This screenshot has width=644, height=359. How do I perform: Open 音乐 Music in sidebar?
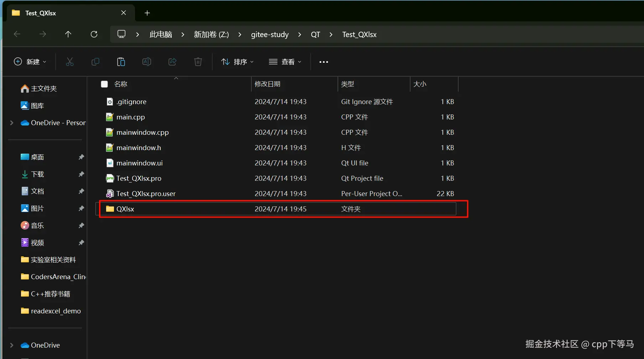pyautogui.click(x=32, y=226)
